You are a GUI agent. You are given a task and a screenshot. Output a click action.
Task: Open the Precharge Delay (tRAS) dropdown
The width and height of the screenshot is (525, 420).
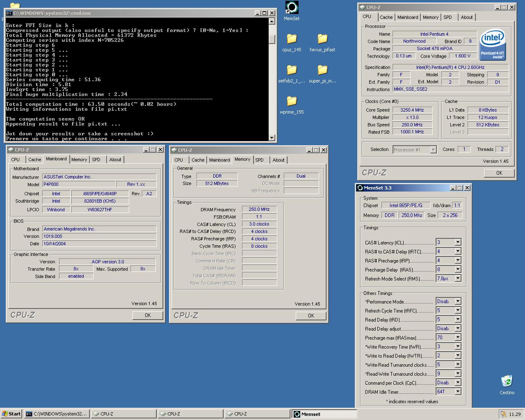point(458,269)
